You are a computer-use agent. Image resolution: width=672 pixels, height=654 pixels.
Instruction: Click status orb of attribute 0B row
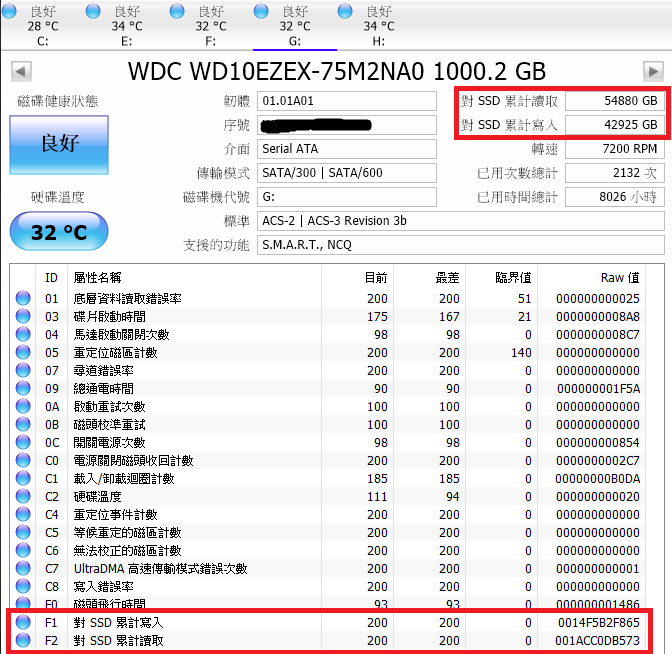tap(23, 424)
